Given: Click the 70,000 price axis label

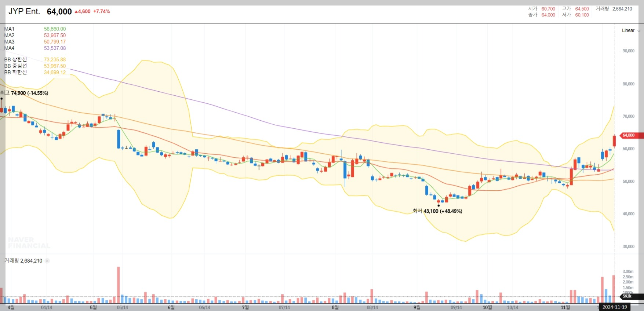Looking at the screenshot, I should 629,116.
